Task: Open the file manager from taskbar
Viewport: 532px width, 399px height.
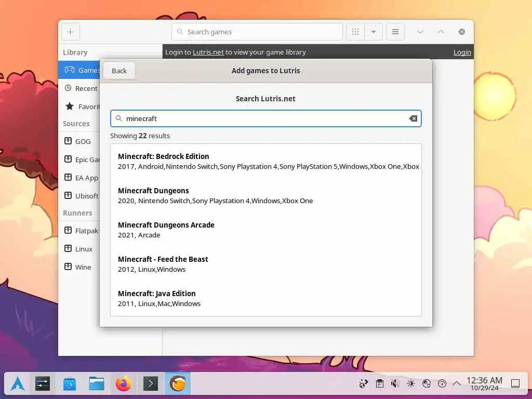Action: [97, 384]
